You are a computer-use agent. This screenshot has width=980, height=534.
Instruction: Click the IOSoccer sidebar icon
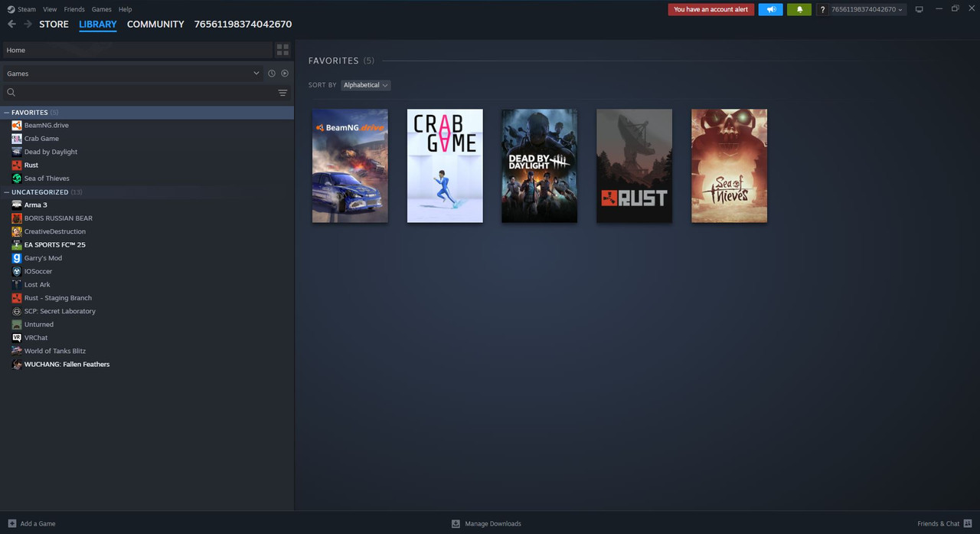pos(17,271)
